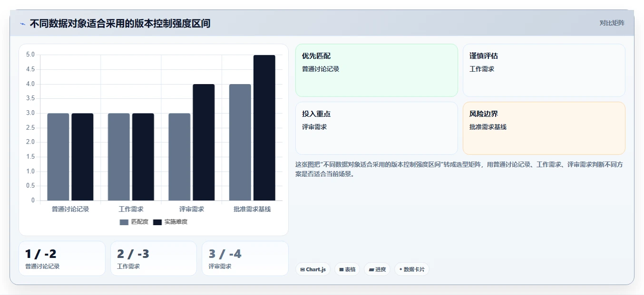Open the 1 / -2 普通讨论记录 stat card

tap(62, 258)
